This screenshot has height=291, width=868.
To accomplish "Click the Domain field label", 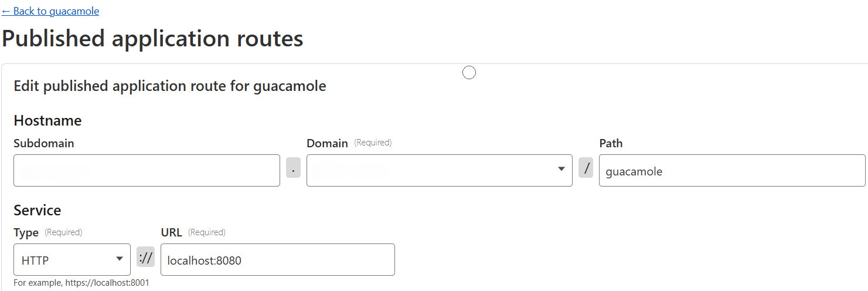I will point(327,143).
